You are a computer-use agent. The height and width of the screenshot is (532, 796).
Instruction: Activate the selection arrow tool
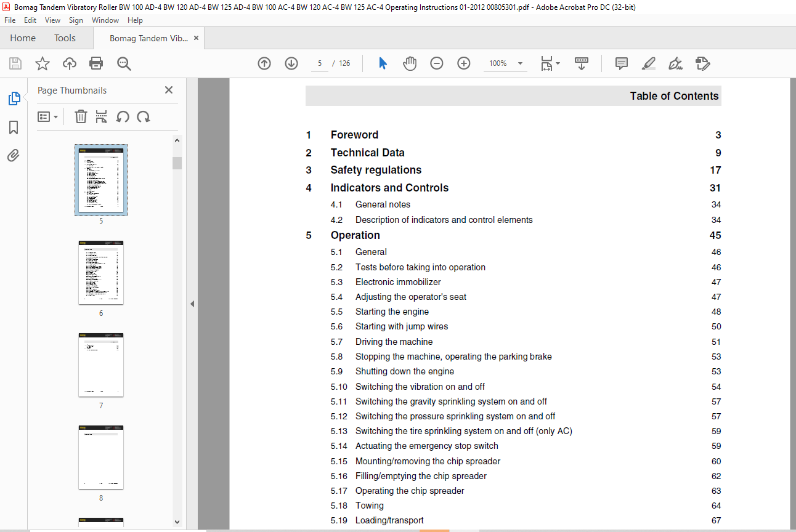coord(383,63)
